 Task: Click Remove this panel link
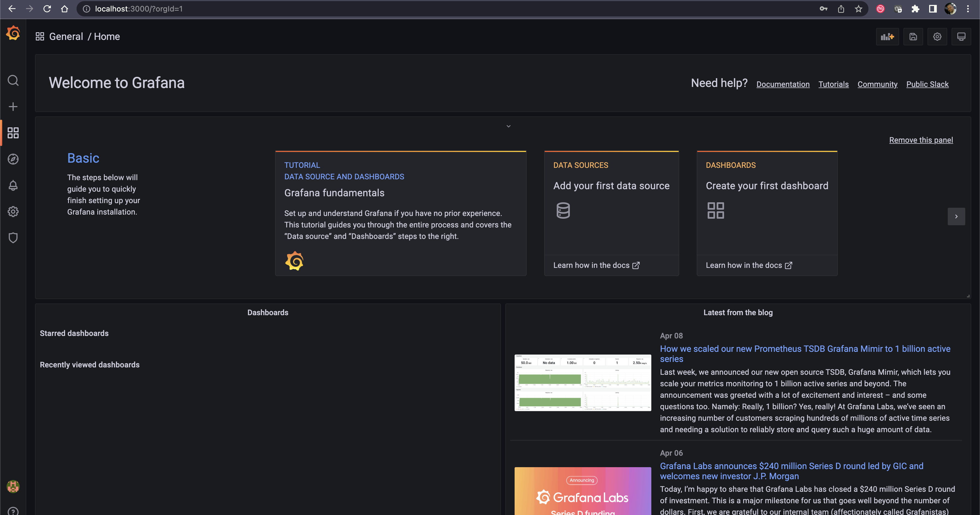coord(921,140)
